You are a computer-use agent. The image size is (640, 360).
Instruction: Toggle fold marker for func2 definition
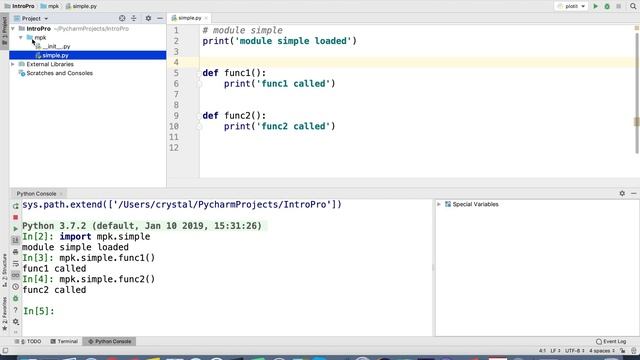tap(200, 116)
